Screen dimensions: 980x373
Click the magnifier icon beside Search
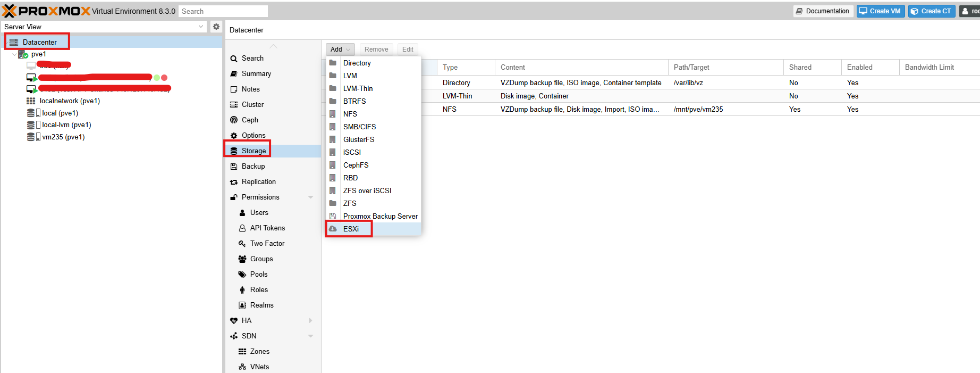234,59
